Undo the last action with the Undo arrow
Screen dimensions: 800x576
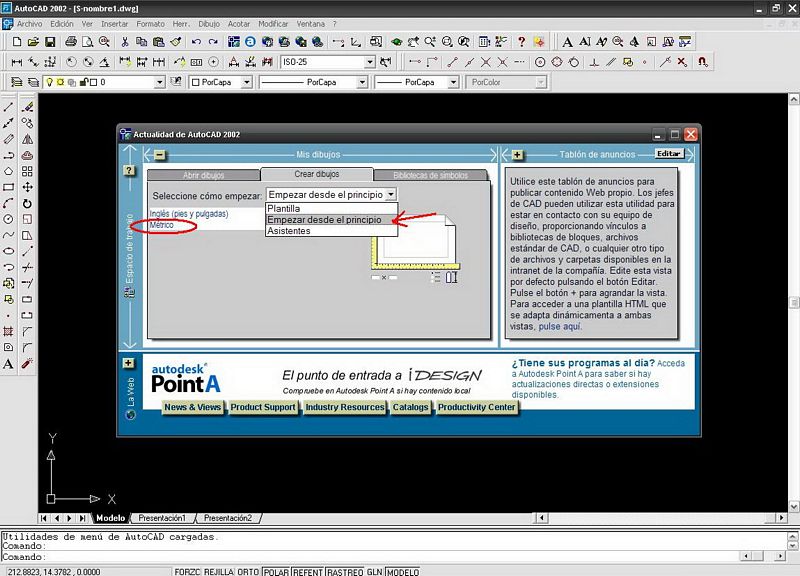(x=196, y=42)
